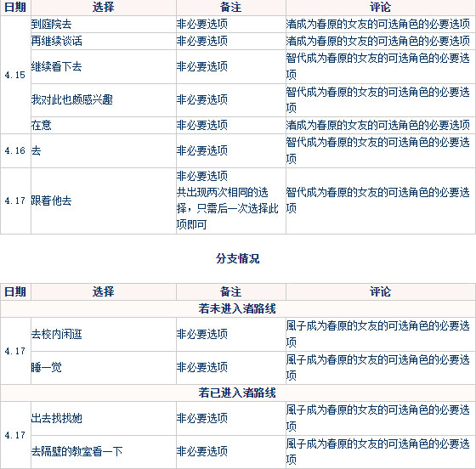The image size is (476, 469).
Task: Click the 4.16 date cell
Action: coord(15,150)
